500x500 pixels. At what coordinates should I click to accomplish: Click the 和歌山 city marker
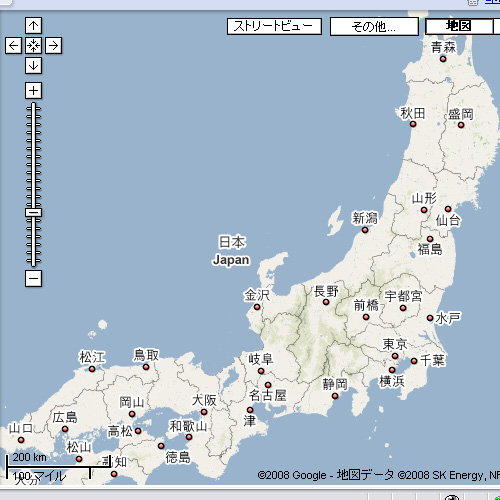coord(189,437)
